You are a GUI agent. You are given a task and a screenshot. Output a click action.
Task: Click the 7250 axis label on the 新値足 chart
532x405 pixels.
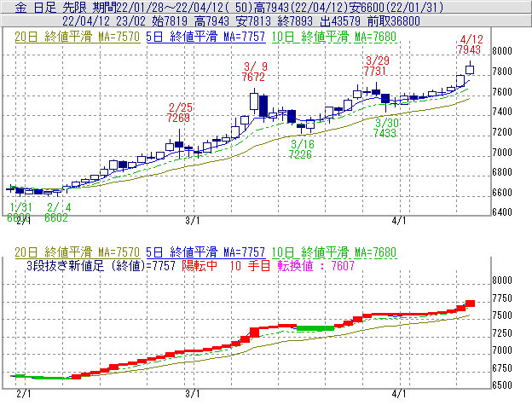click(502, 333)
